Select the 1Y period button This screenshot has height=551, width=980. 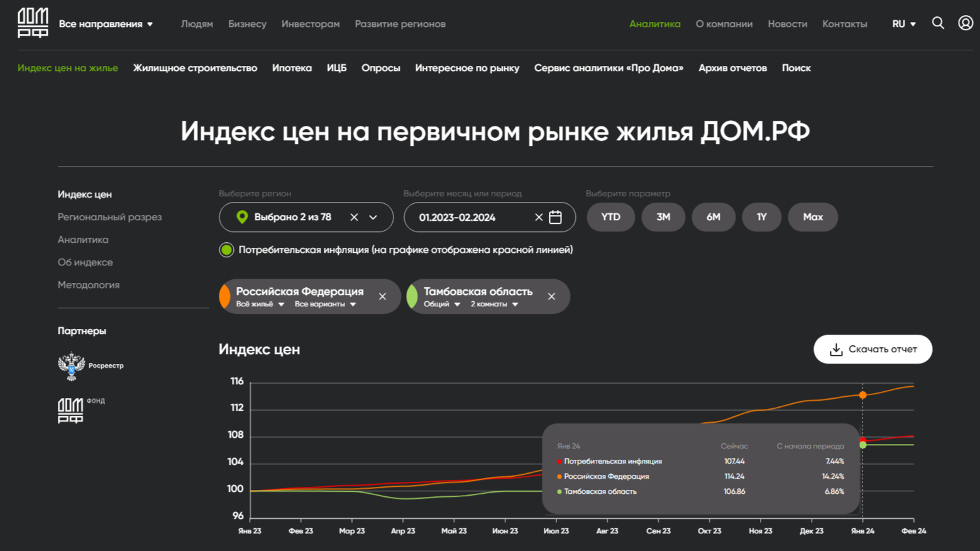click(762, 217)
